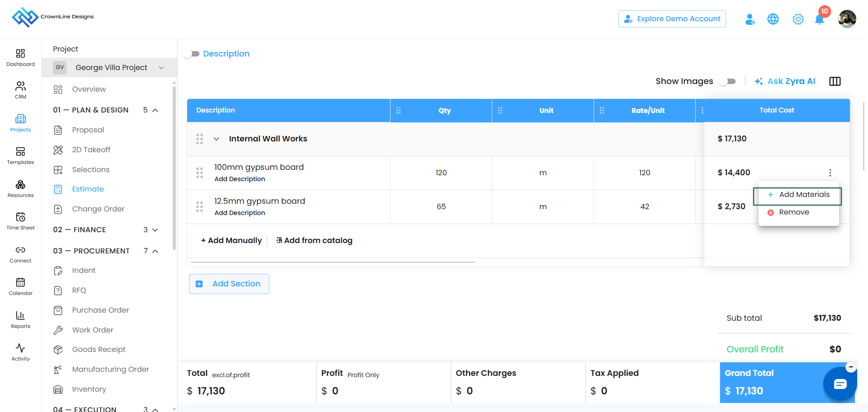Click the globe language icon
The width and height of the screenshot is (868, 412).
click(773, 19)
